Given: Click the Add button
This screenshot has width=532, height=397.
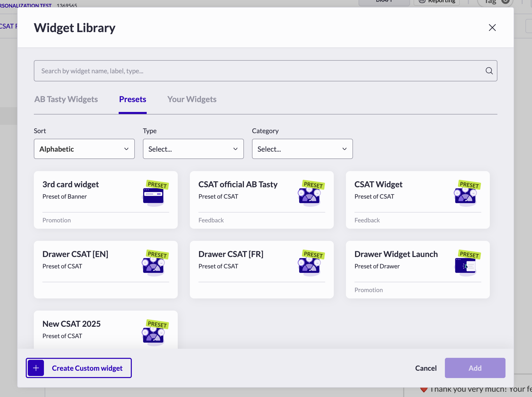Looking at the screenshot, I should [x=475, y=368].
